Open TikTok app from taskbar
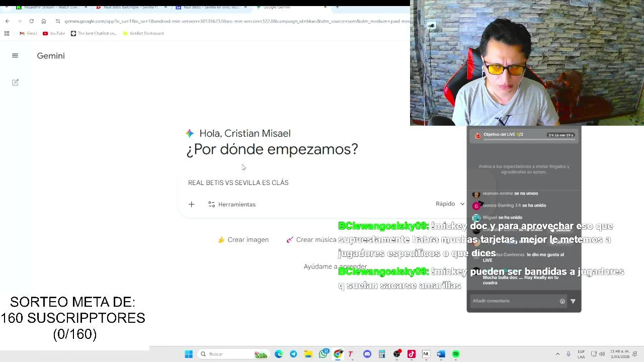 (412, 354)
